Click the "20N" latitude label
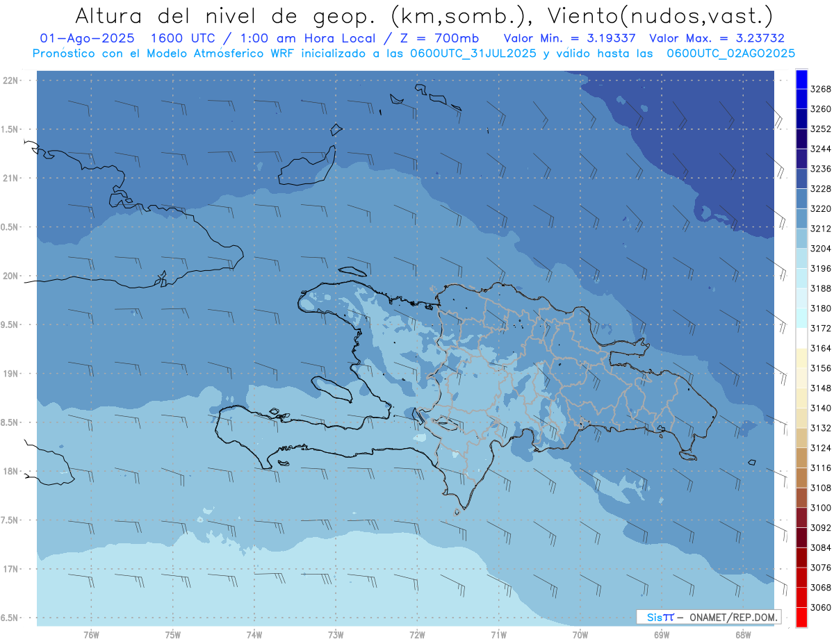 [x=11, y=276]
